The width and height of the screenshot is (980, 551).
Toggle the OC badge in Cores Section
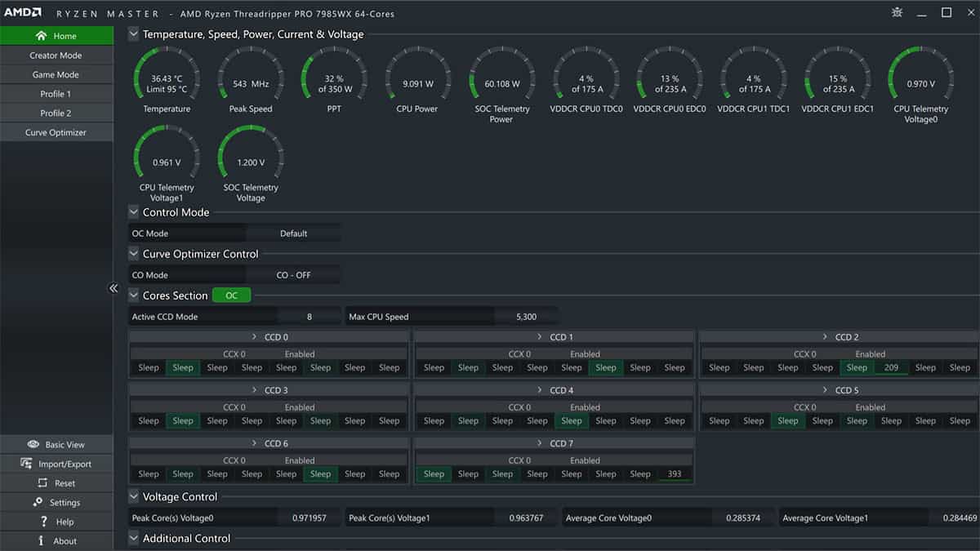(x=231, y=295)
